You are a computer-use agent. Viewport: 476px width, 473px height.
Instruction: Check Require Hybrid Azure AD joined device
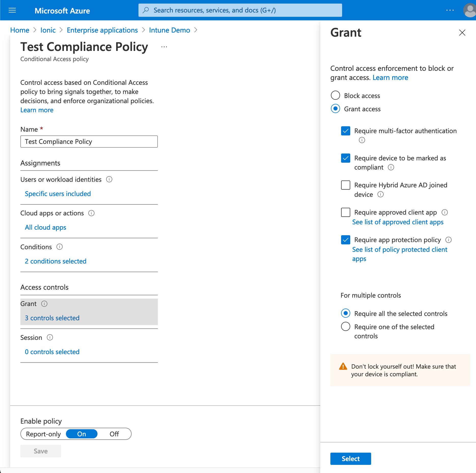pyautogui.click(x=345, y=185)
